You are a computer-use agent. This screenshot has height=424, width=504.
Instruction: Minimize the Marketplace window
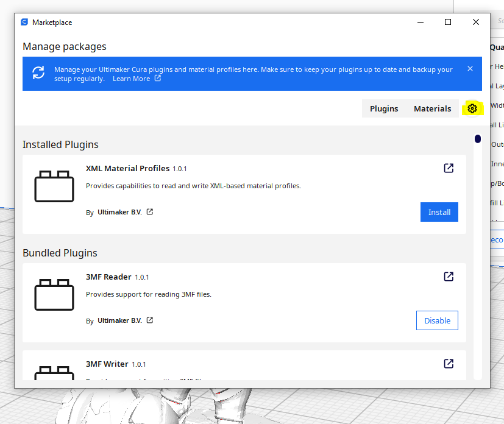point(421,22)
